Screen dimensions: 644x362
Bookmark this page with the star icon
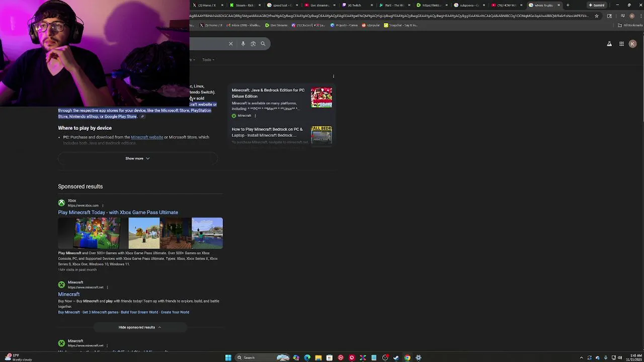tap(597, 16)
